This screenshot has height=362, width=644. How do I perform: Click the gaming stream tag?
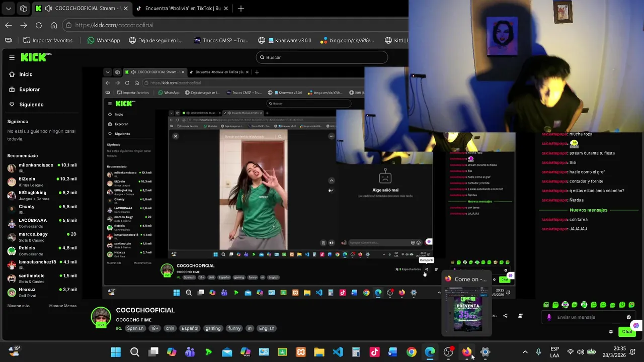click(213, 328)
